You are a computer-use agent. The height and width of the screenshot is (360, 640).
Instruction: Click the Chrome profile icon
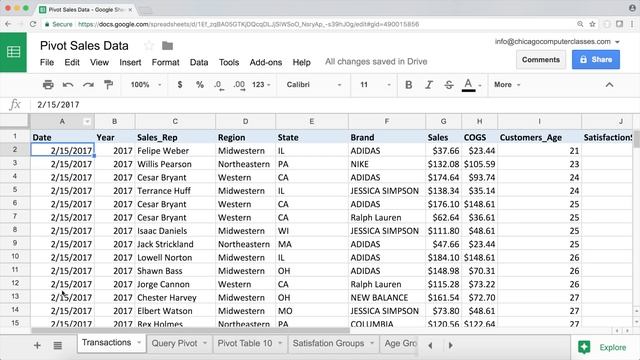[632, 7]
